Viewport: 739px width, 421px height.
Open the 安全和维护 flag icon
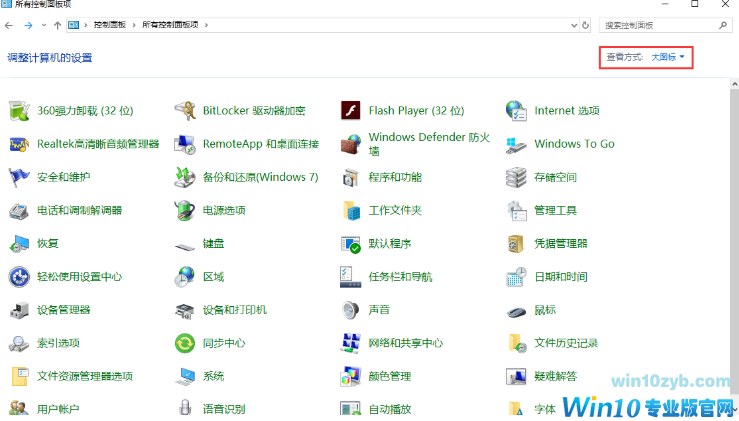[x=19, y=177]
